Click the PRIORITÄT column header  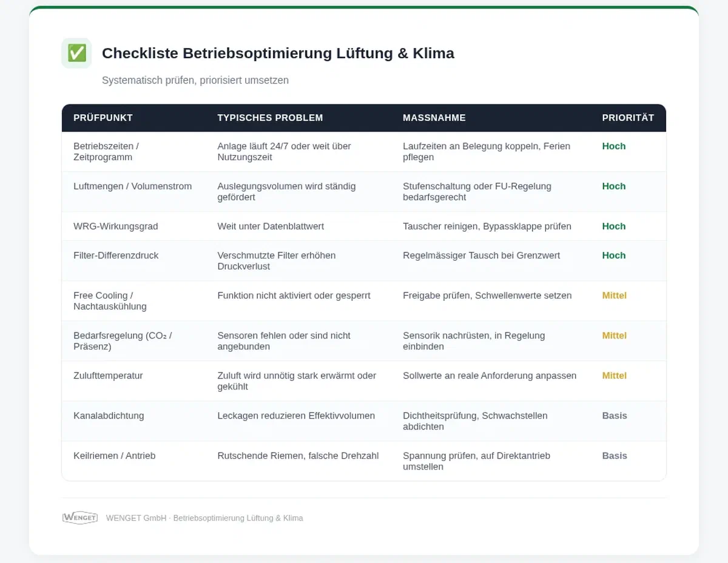point(628,118)
